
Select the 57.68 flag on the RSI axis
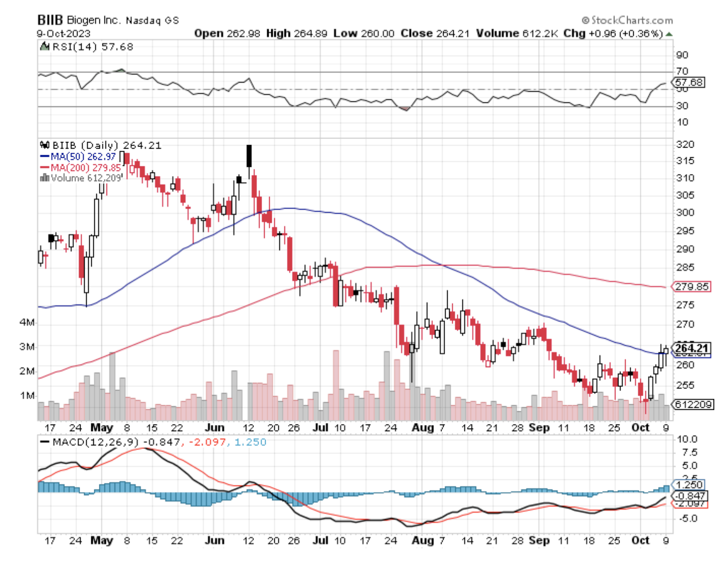689,82
